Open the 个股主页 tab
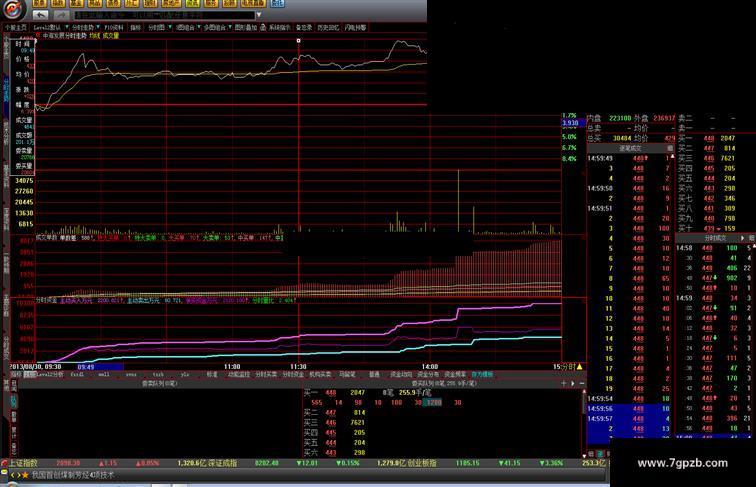 tap(16, 27)
